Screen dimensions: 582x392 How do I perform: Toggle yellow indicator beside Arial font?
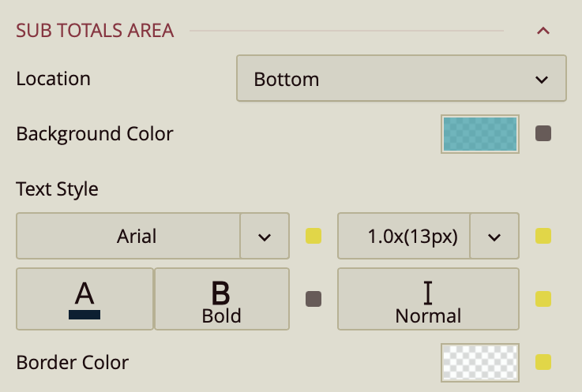pyautogui.click(x=314, y=236)
